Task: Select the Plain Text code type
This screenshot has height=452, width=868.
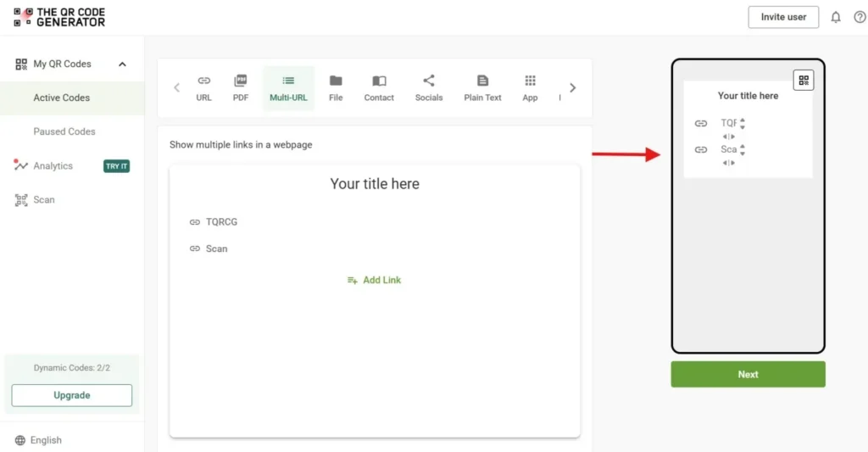Action: (482, 88)
